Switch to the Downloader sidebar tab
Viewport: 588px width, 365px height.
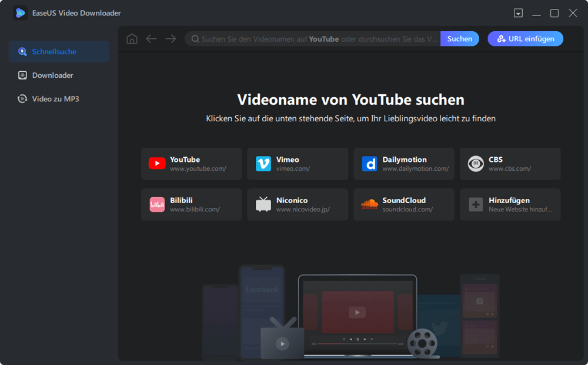[x=59, y=75]
